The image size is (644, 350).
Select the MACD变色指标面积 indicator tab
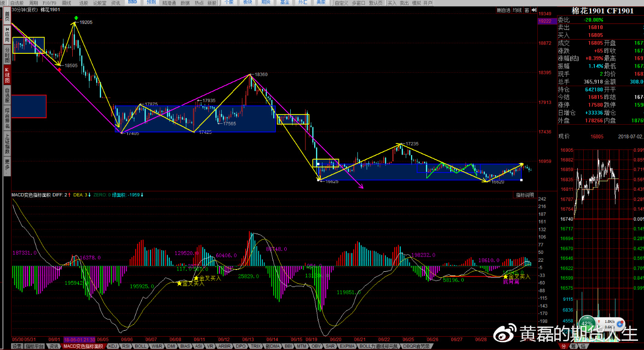83,346
